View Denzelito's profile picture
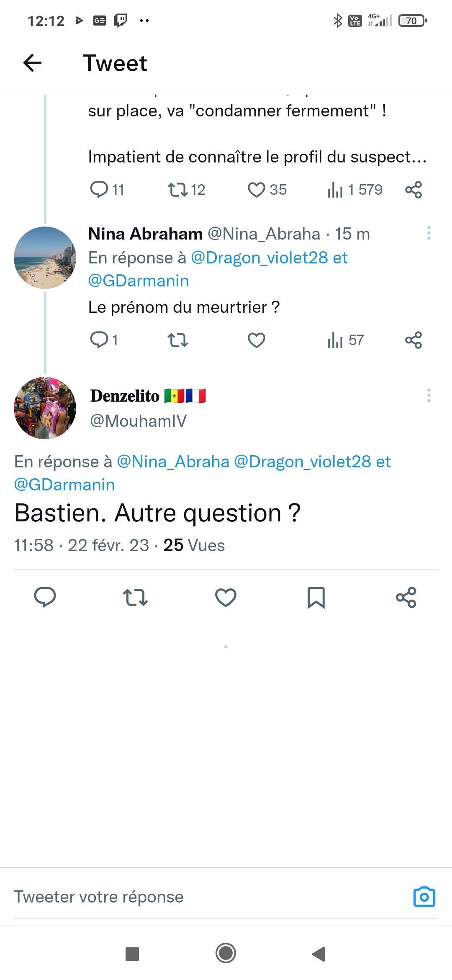The height and width of the screenshot is (980, 452). tap(45, 408)
